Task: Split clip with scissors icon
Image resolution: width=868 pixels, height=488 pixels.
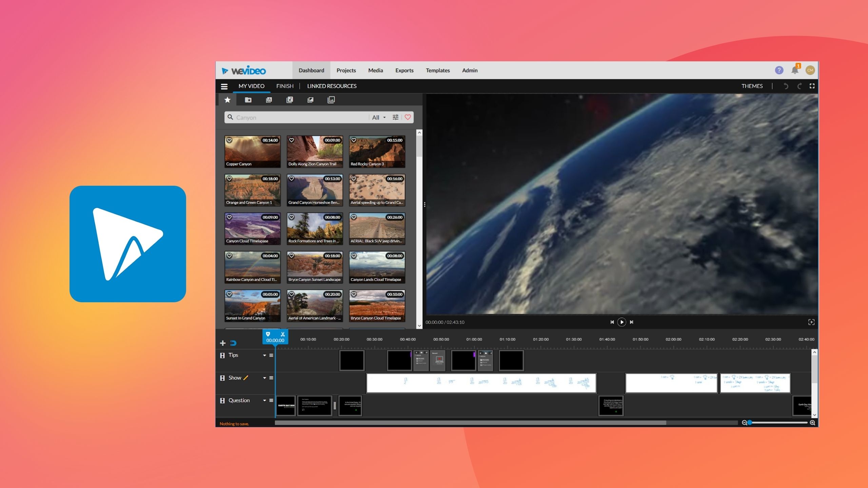Action: coord(283,334)
